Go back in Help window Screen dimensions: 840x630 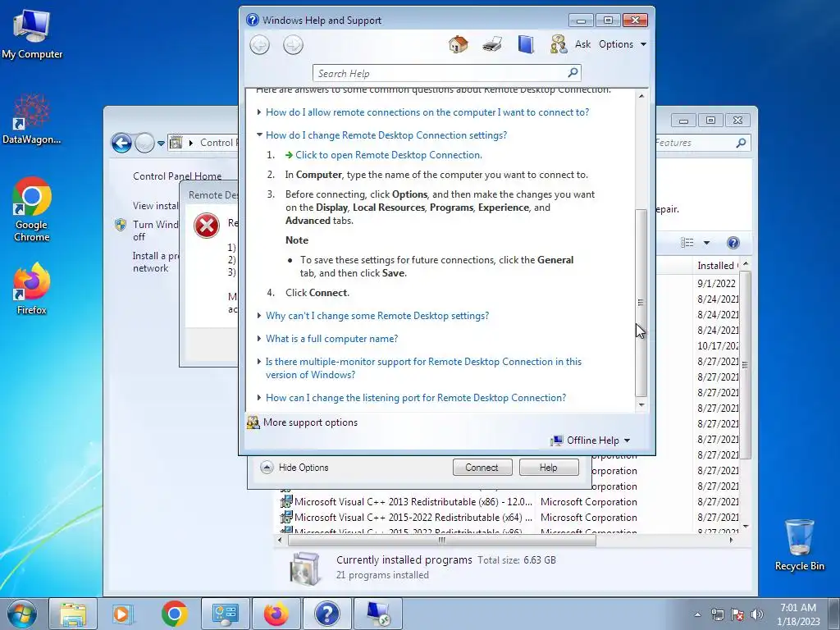point(260,44)
